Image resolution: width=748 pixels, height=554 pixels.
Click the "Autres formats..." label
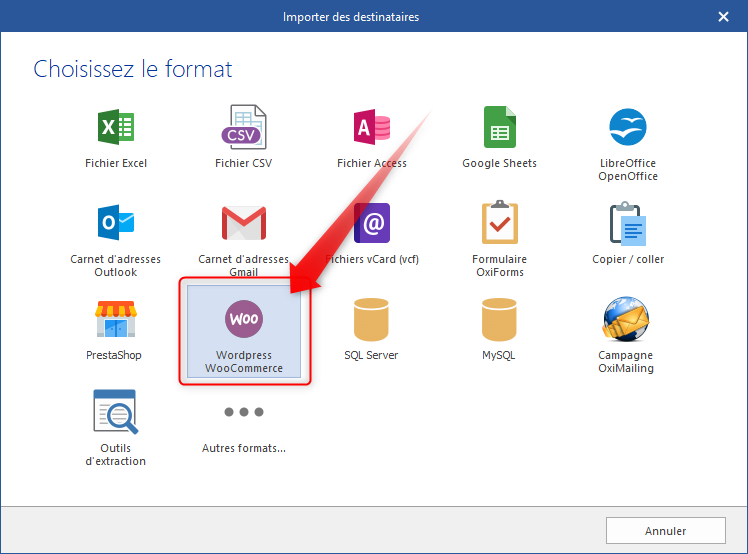pos(244,448)
